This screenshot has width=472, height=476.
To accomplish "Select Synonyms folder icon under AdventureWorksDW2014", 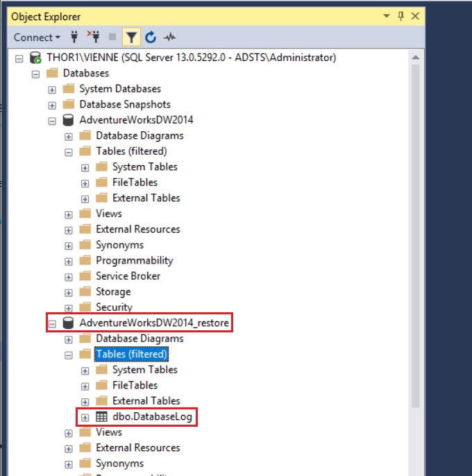I will click(x=85, y=245).
